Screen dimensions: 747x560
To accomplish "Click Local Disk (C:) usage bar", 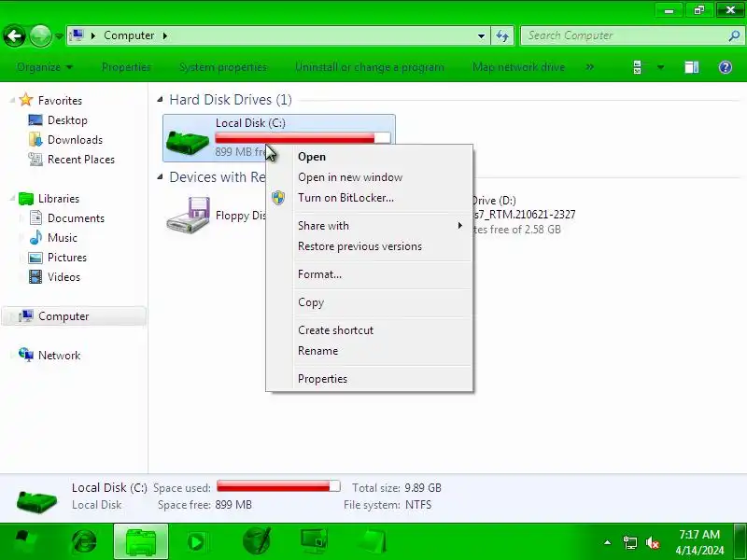I will click(303, 138).
